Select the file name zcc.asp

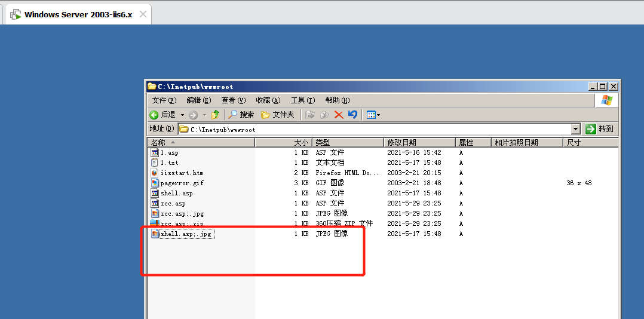pos(173,204)
